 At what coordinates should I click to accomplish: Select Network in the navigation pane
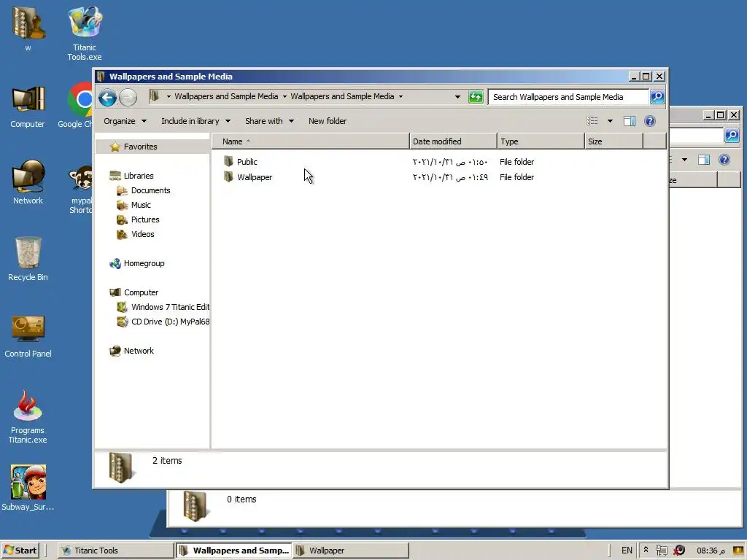coord(139,351)
